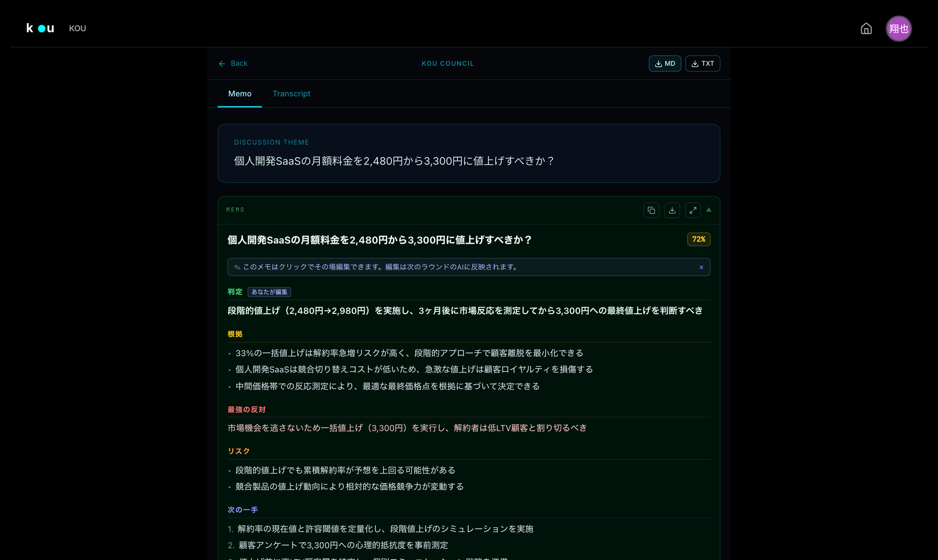This screenshot has width=938, height=560.
Task: Collapse the MEMO panel with the triangle
Action: point(708,209)
